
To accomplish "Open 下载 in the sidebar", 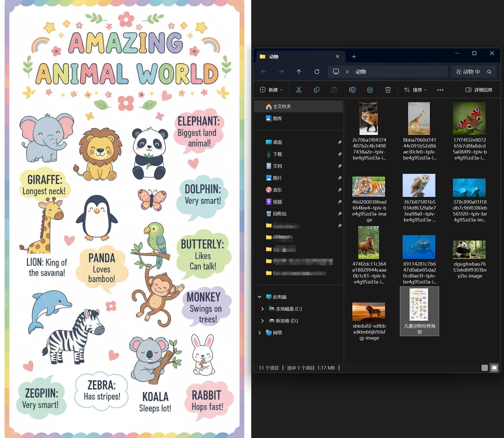I will (x=277, y=154).
